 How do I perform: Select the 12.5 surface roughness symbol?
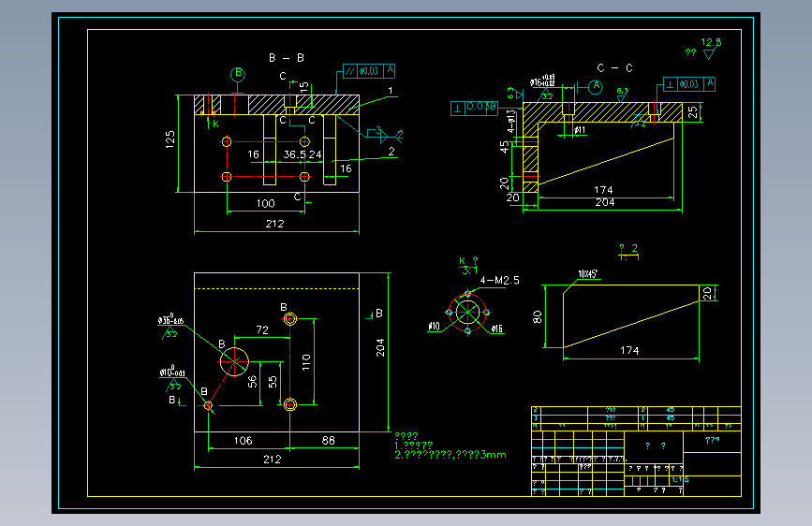[710, 48]
